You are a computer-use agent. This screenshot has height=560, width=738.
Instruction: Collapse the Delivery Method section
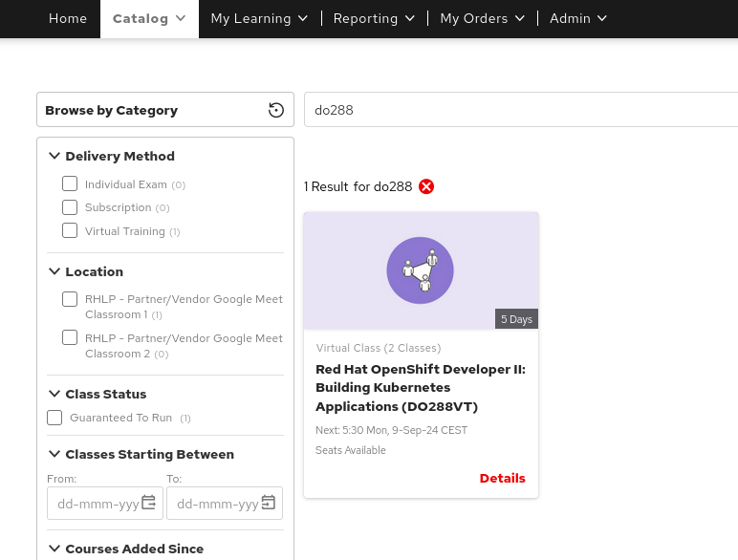[x=54, y=156]
